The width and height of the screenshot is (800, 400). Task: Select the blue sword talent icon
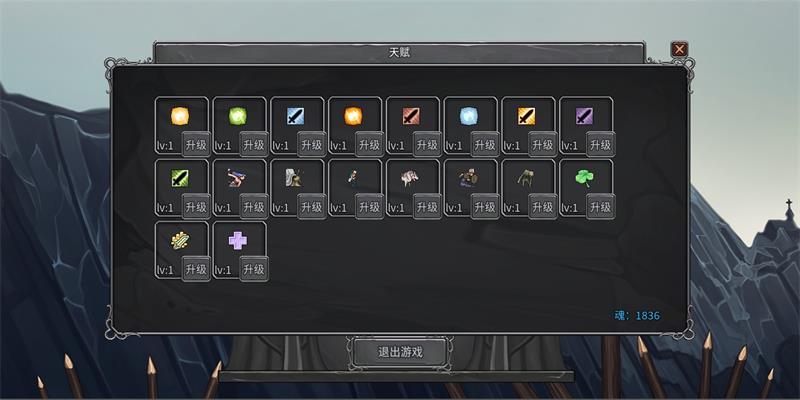click(295, 116)
